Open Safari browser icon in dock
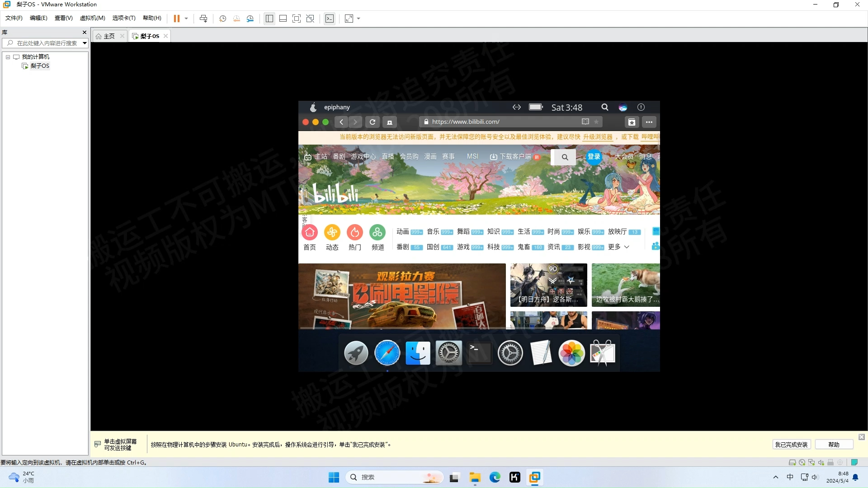This screenshot has width=868, height=488. (x=387, y=353)
